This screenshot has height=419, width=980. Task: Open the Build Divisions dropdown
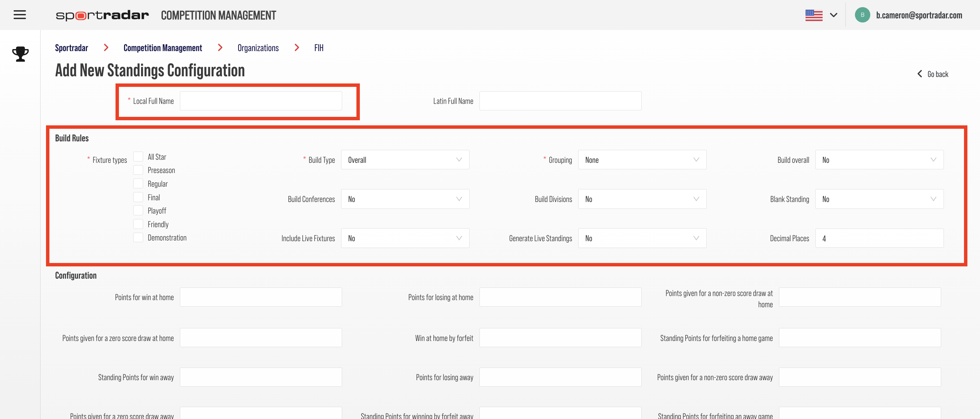click(642, 199)
